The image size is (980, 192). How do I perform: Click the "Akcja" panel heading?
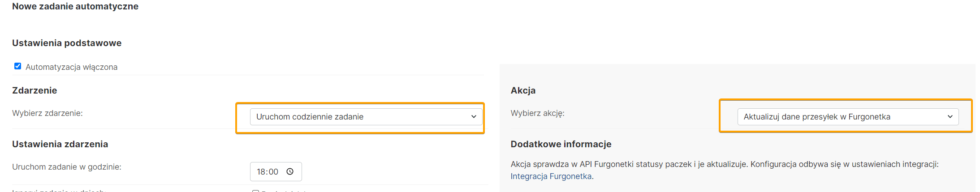click(x=523, y=90)
